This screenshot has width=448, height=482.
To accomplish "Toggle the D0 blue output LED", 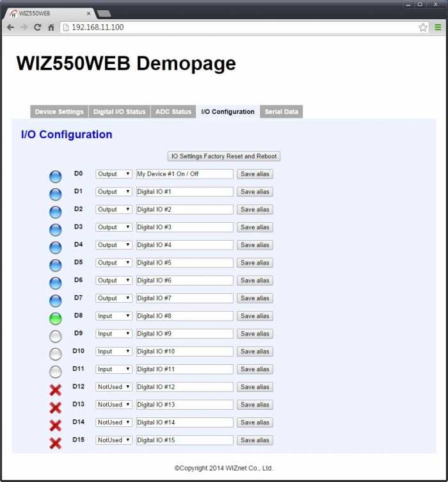I will [x=55, y=177].
